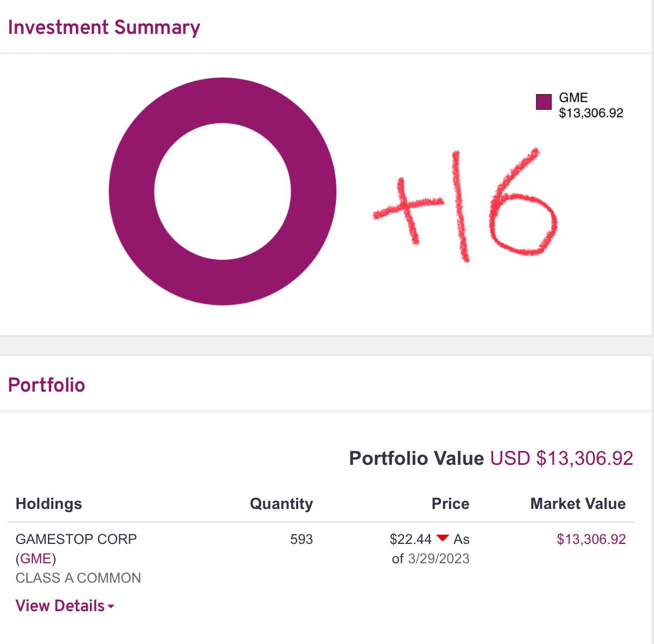This screenshot has height=644, width=654.
Task: Click the $13,306.92 amount in chart legend
Action: [590, 113]
